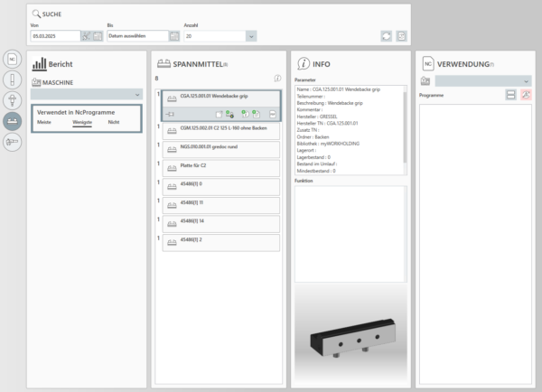The height and width of the screenshot is (392, 542).
Task: Select the 'Meiste' usage filter
Action: pos(43,121)
